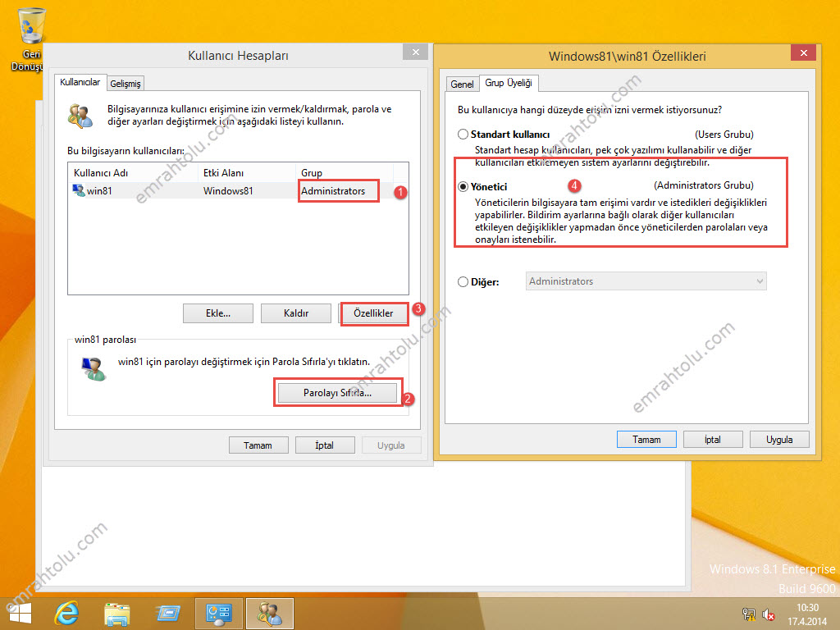The width and height of the screenshot is (840, 630).
Task: Open the taskbar clock showing 10:30
Action: pyautogui.click(x=807, y=614)
